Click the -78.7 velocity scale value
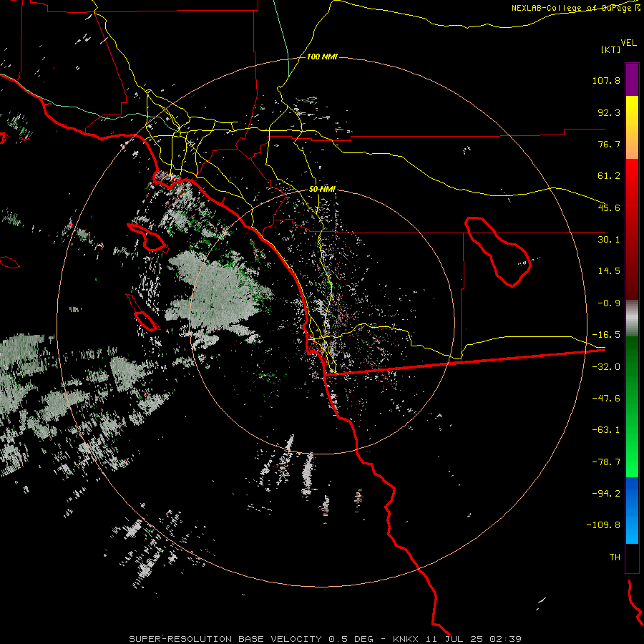Screen dimensions: 644x644 (x=606, y=462)
